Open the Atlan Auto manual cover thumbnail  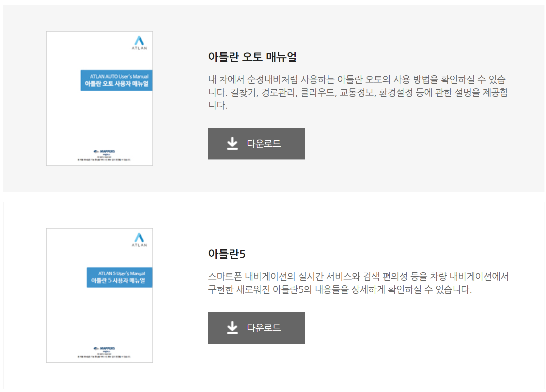point(100,121)
